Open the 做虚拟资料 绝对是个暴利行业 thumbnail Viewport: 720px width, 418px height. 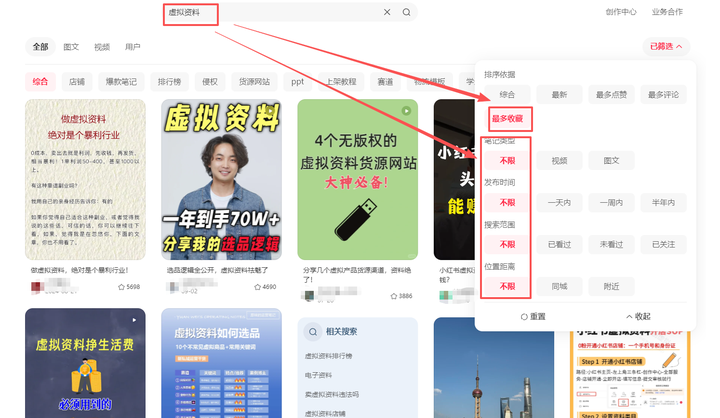(x=85, y=180)
